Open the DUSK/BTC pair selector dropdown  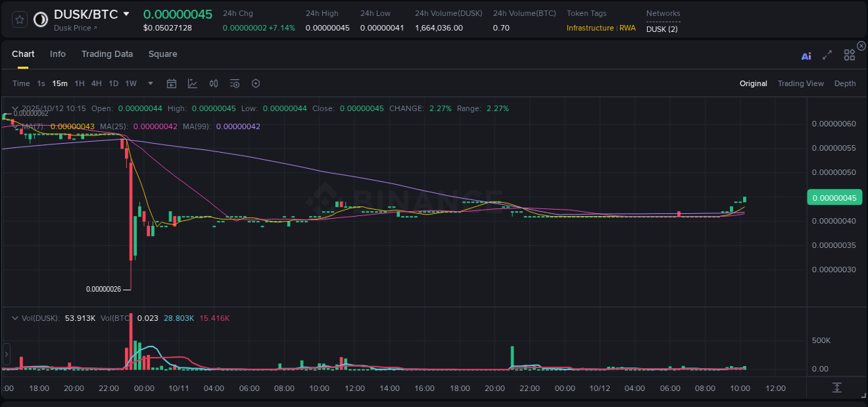126,13
